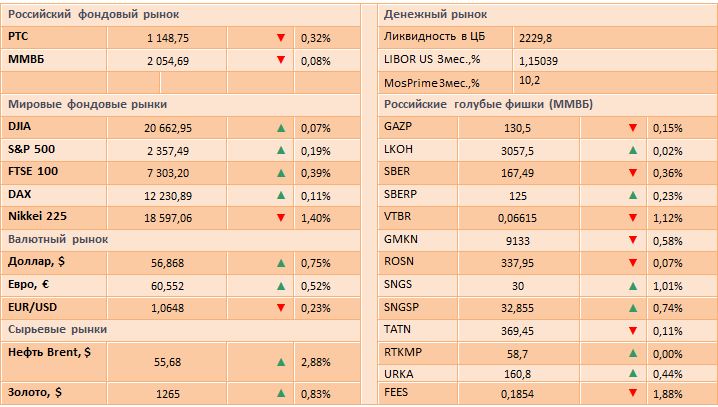Select the Ликвидность в ЦБ value 2229,8
The image size is (718, 407).
(536, 37)
